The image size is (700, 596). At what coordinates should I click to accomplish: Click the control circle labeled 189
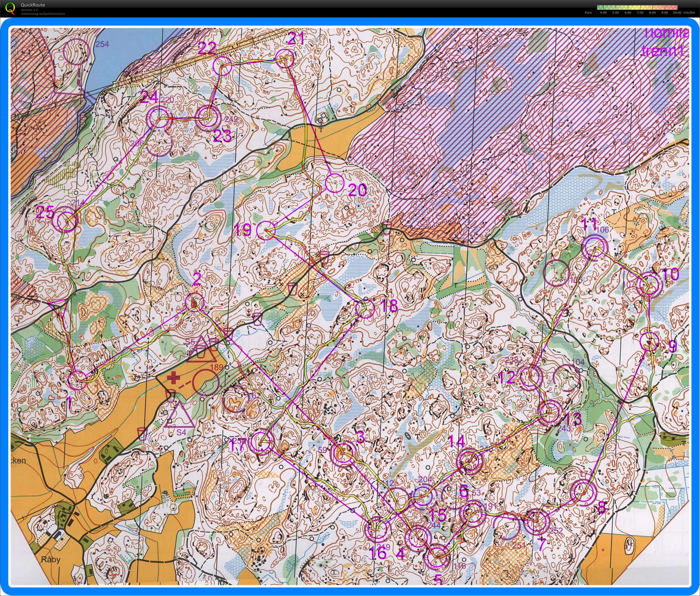coord(206,382)
